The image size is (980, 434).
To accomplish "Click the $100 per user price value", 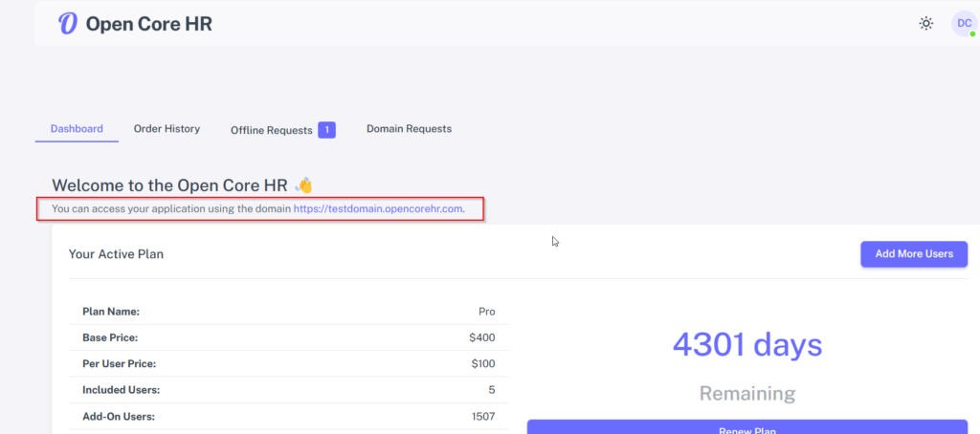I will 482,364.
